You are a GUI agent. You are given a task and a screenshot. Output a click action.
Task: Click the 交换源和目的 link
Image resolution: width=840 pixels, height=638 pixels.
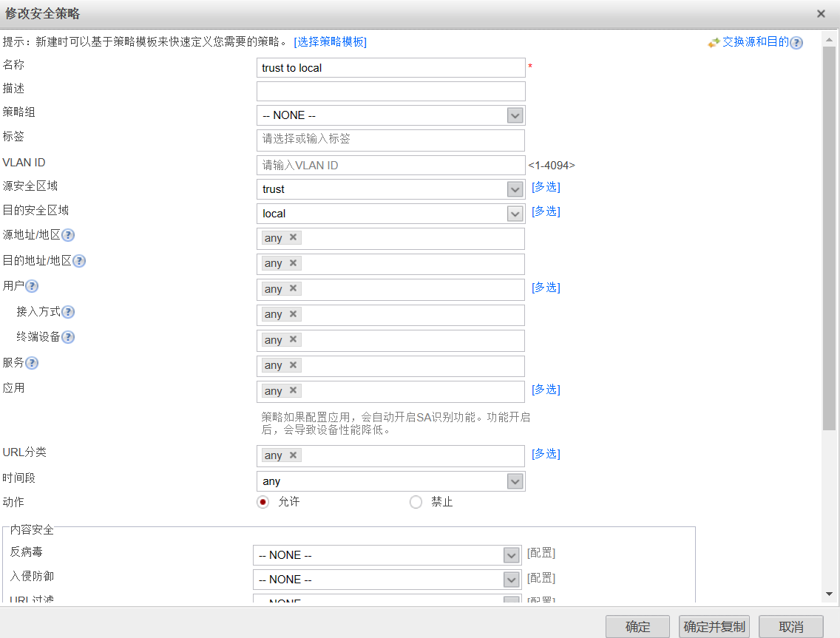tap(756, 42)
